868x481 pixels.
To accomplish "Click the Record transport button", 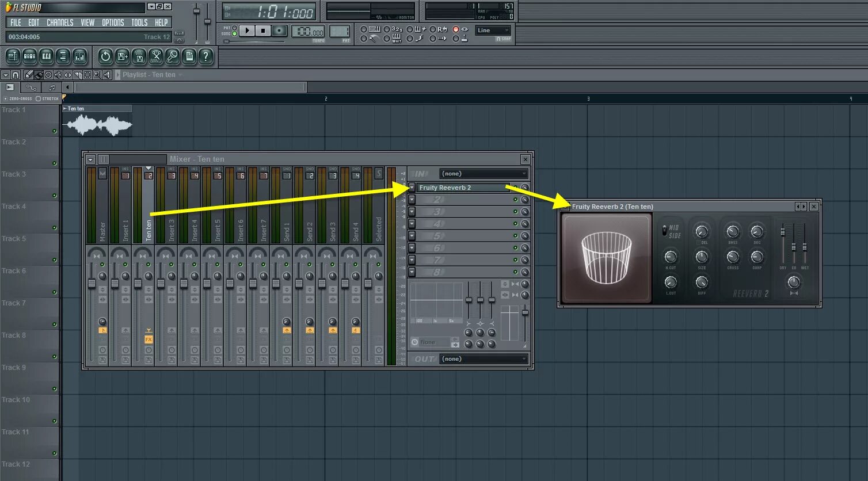I will [x=279, y=30].
